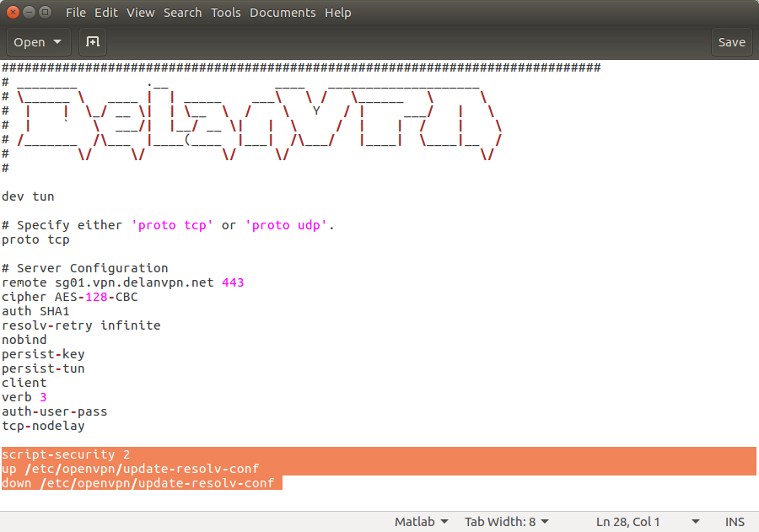Open the Tab Width: 8 selector

point(506,522)
